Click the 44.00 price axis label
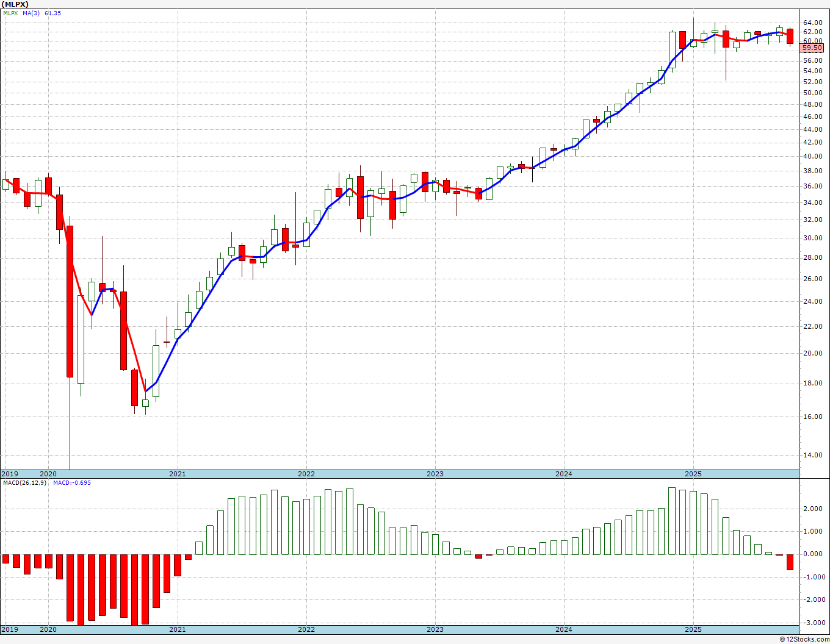The image size is (830, 644). (x=812, y=129)
